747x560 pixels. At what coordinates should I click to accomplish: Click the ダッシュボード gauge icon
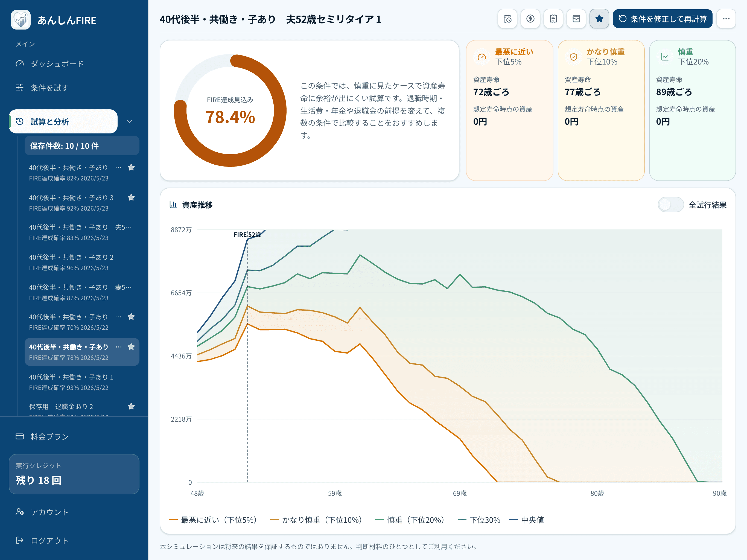coord(20,63)
